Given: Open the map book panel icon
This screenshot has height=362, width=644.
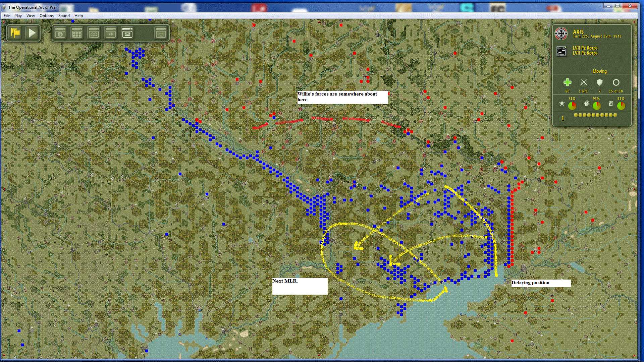Looking at the screenshot, I should click(94, 33).
